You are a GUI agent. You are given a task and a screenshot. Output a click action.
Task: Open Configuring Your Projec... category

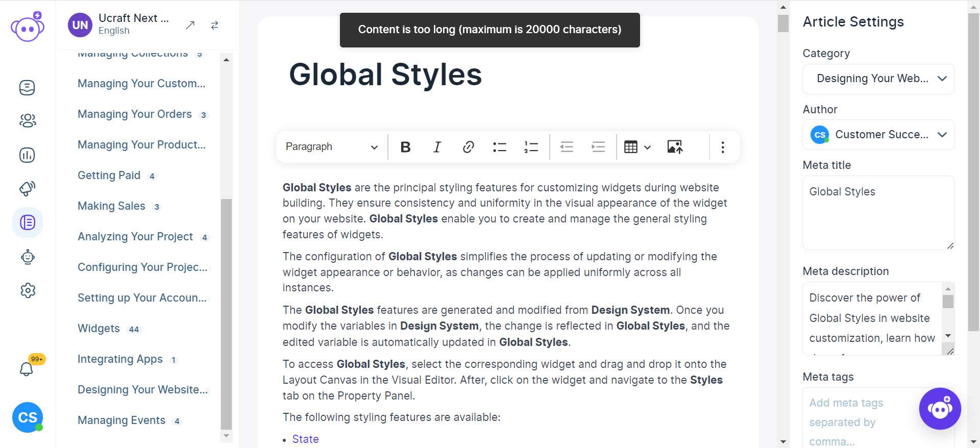coord(143,267)
